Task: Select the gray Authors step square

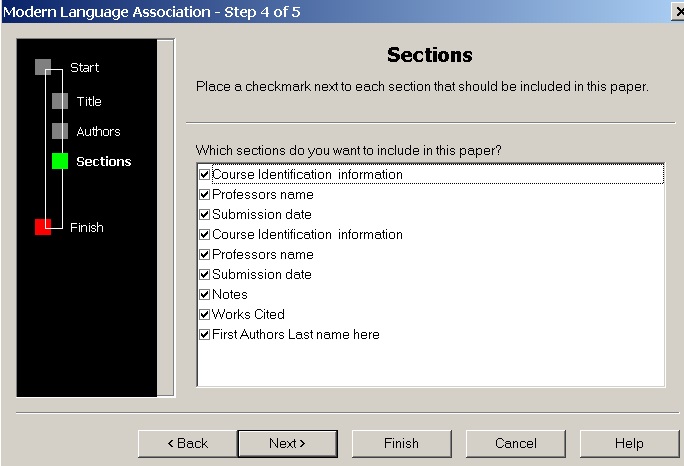Action: point(60,131)
